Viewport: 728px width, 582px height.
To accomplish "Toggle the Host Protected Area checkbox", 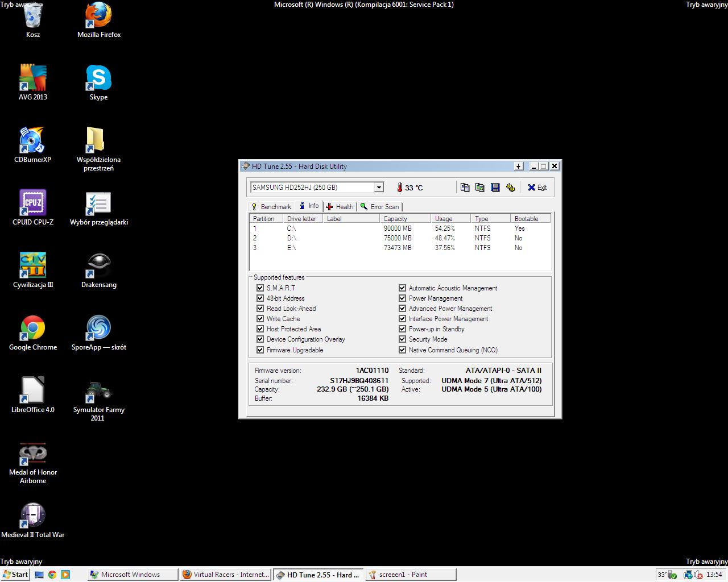I will [x=260, y=329].
